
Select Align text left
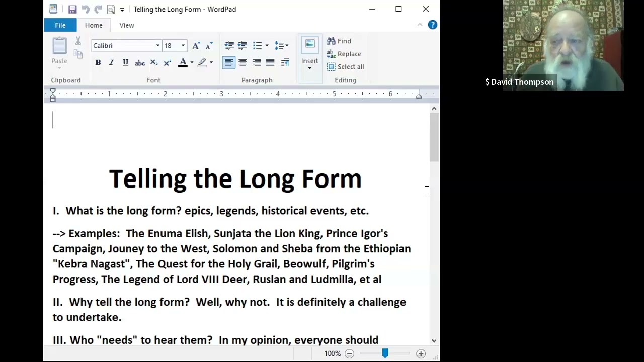pyautogui.click(x=229, y=63)
